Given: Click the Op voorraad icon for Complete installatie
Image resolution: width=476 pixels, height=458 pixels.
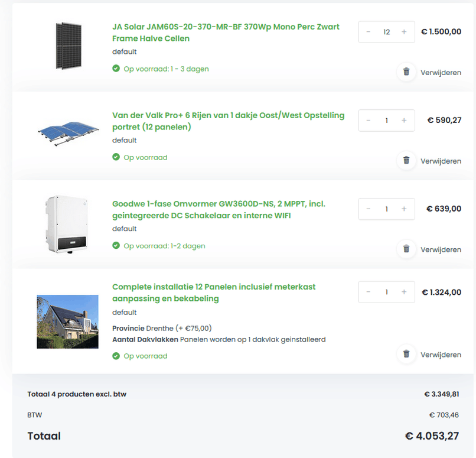Looking at the screenshot, I should tap(116, 356).
